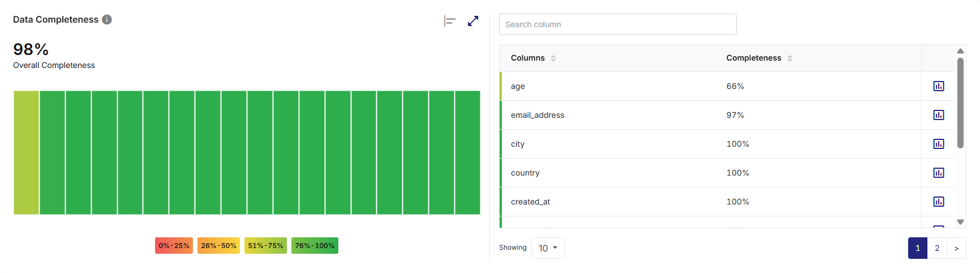Screen dimensions: 980x273
Task: Select the city column name
Action: pyautogui.click(x=518, y=144)
